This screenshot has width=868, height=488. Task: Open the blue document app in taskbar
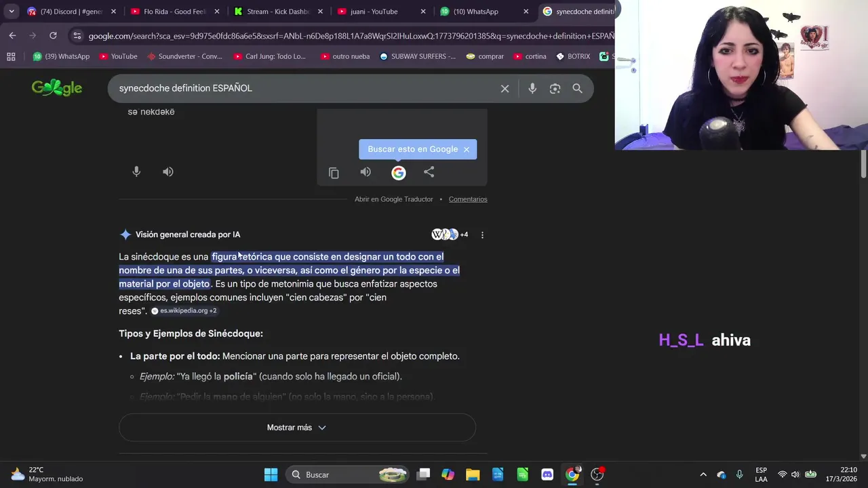coord(498,474)
